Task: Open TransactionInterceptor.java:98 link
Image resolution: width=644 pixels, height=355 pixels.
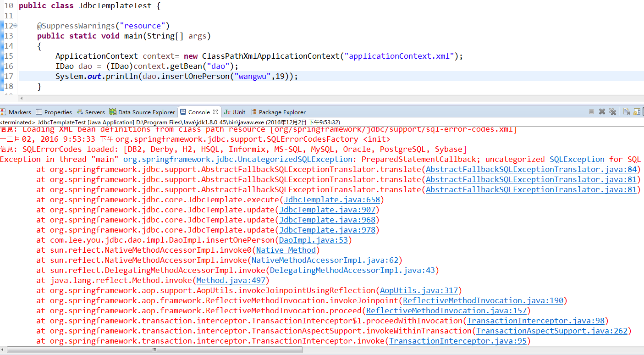Action: click(536, 321)
